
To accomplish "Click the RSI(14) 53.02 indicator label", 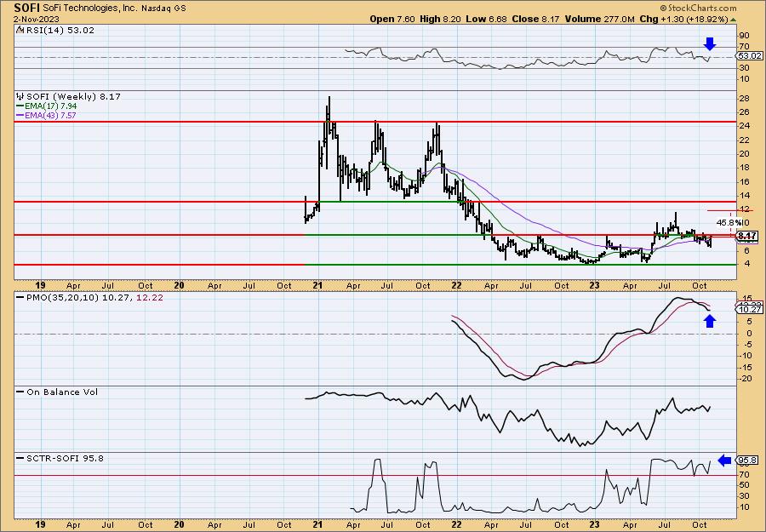I will (x=59, y=31).
